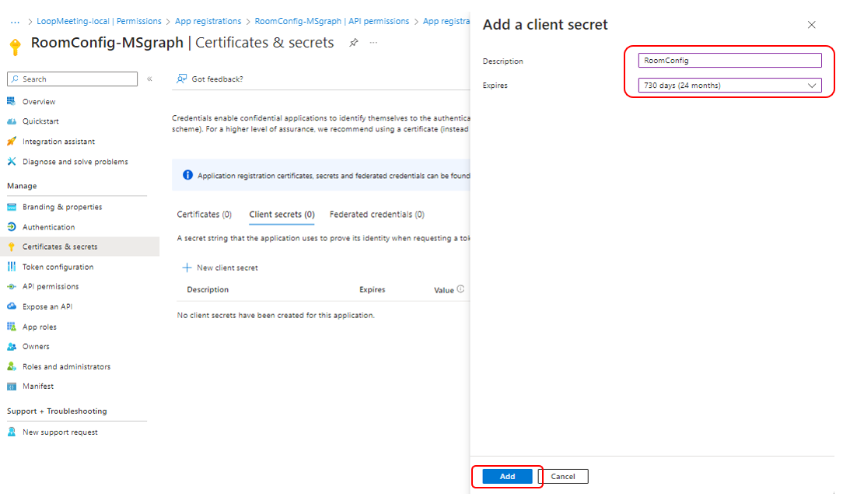Click the Overview grid icon in sidebar
The width and height of the screenshot is (864, 504).
[11, 101]
